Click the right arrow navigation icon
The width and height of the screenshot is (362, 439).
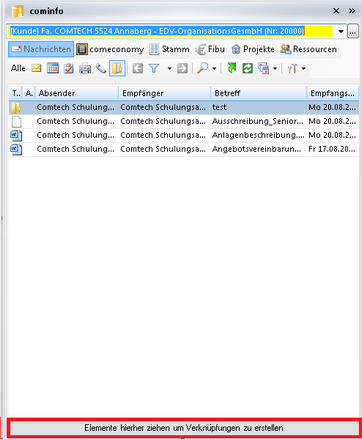pyautogui.click(x=182, y=69)
